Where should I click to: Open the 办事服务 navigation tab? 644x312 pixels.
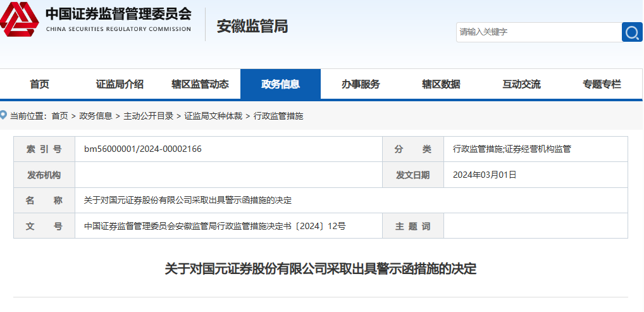pos(361,84)
